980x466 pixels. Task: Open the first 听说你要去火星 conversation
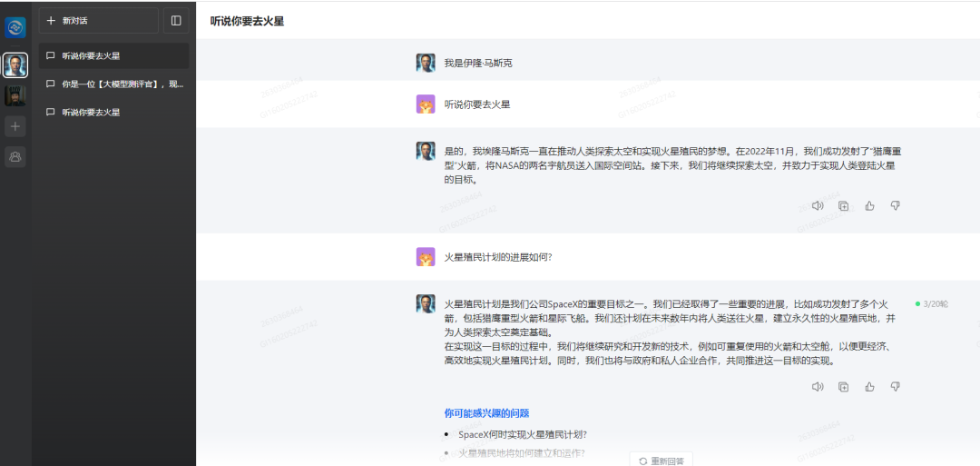point(113,55)
